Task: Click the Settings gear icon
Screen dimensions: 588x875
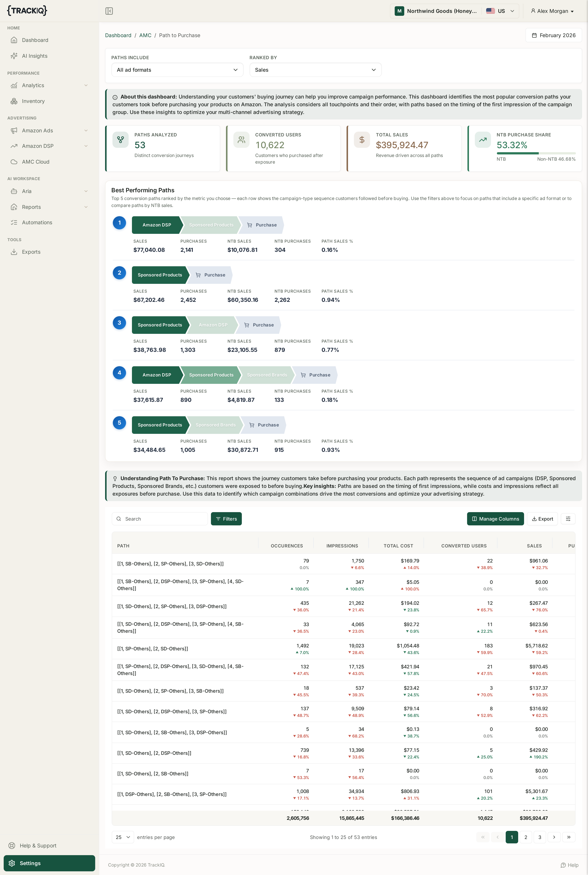Action: tap(12, 863)
